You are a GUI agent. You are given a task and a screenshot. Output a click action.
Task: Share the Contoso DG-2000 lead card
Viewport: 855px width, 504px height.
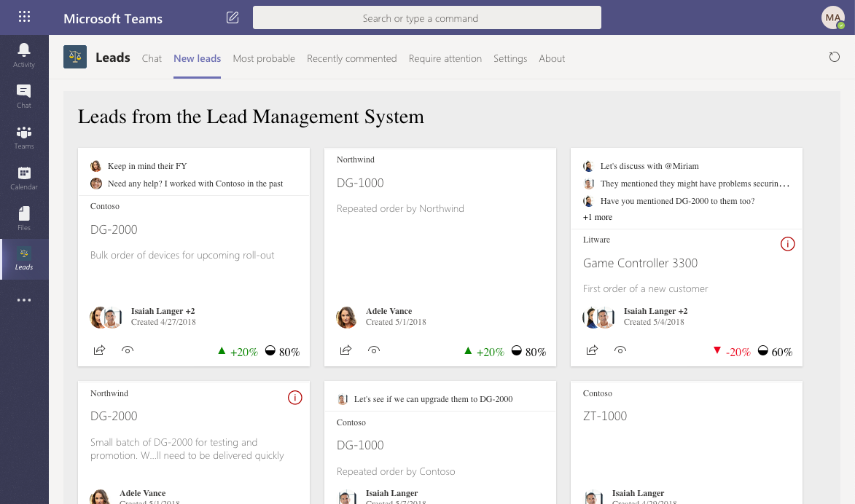click(99, 350)
